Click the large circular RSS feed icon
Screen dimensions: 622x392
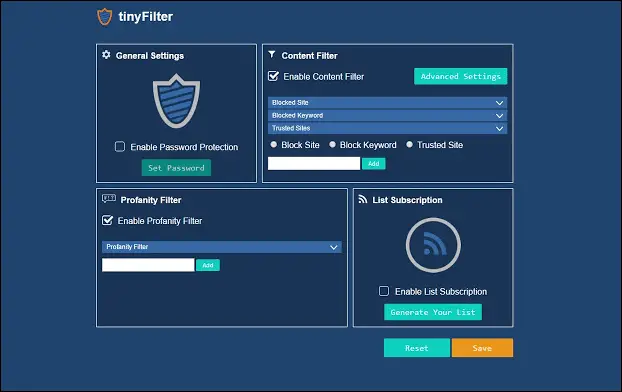coord(433,245)
